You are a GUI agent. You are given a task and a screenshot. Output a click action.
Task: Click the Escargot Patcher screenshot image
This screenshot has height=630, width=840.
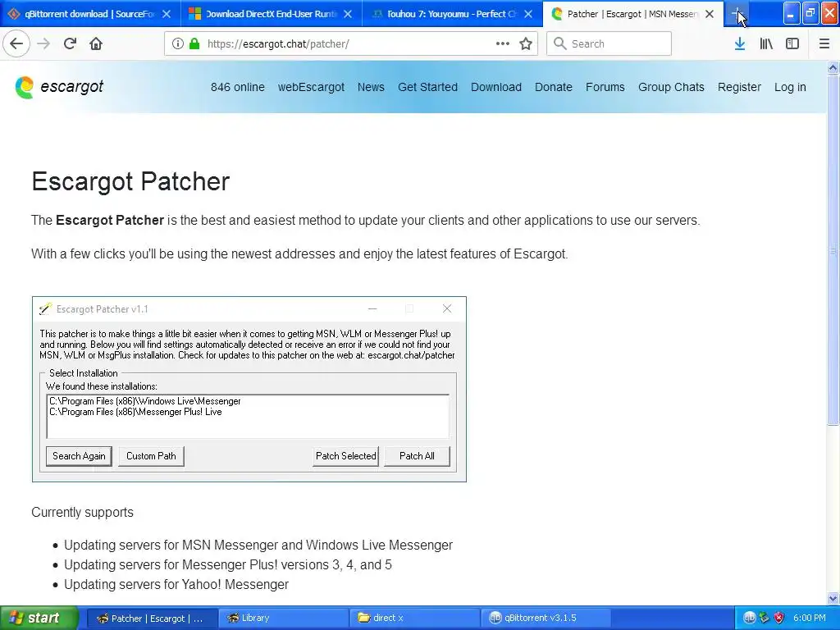click(x=249, y=389)
